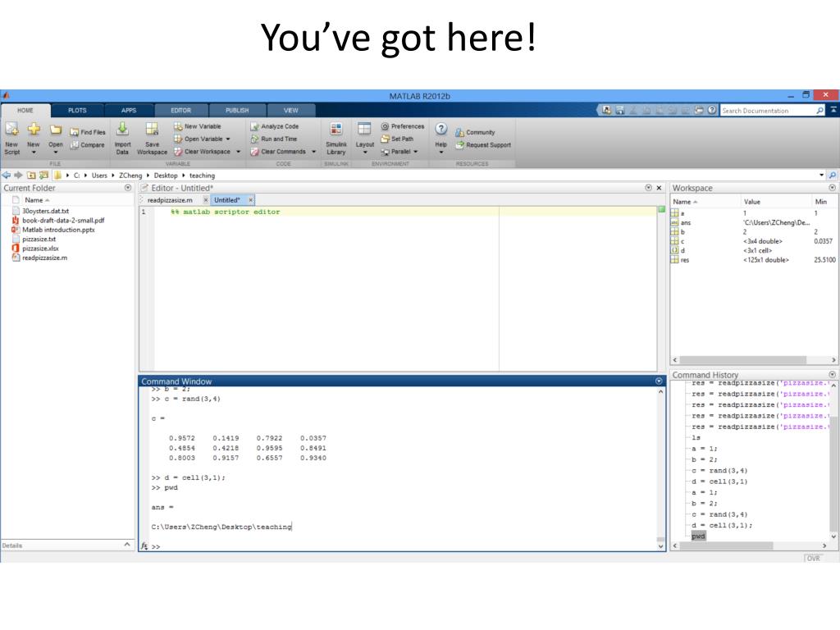Click the Help question-mark icon

[441, 129]
